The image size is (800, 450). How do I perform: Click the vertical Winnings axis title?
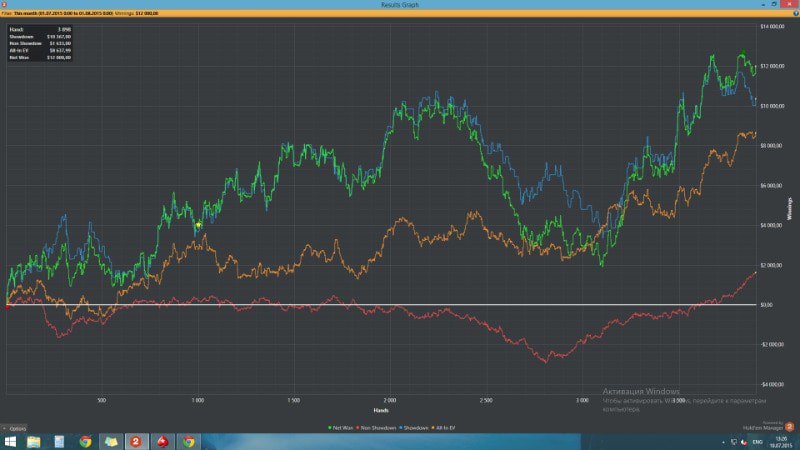click(789, 209)
